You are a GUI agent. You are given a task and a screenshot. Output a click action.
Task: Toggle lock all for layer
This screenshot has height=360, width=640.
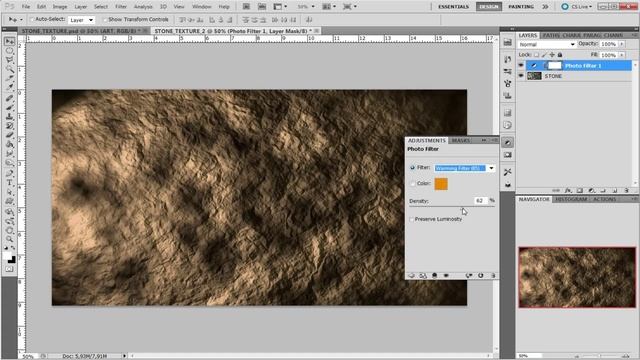560,55
